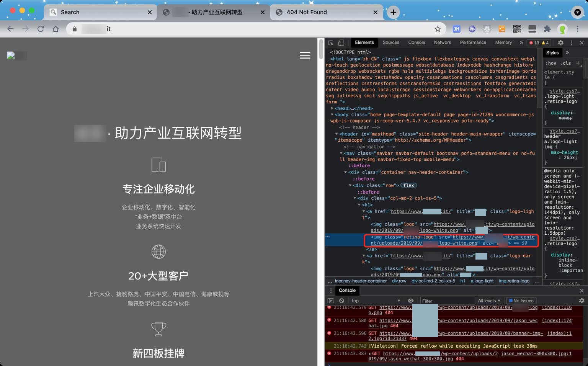Open the errors and warnings counter (19 / 4)
588x366 pixels.
539,42
